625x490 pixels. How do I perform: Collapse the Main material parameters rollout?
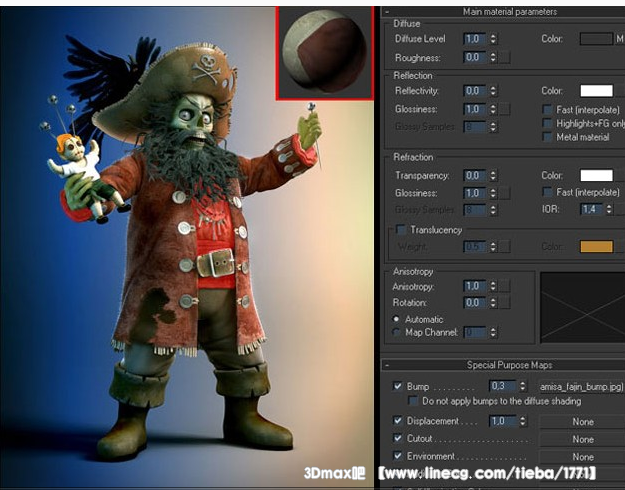click(387, 12)
